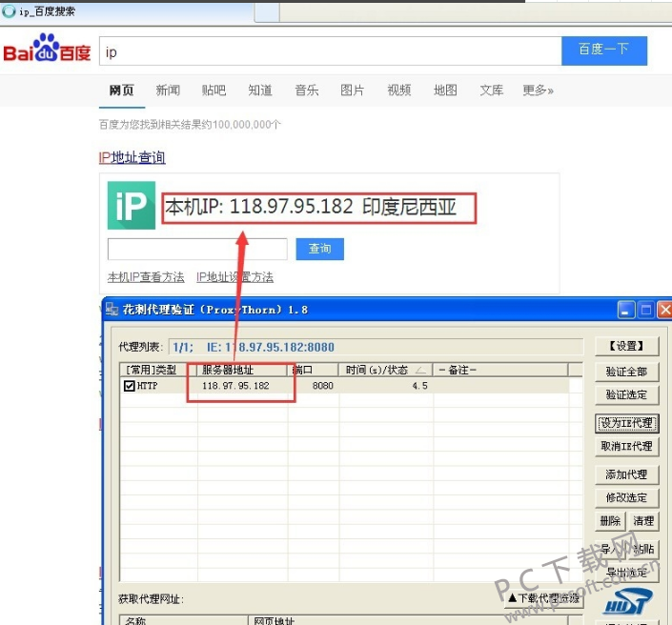Switch to 新闻 tab
Screen dimensions: 672x625
(168, 91)
